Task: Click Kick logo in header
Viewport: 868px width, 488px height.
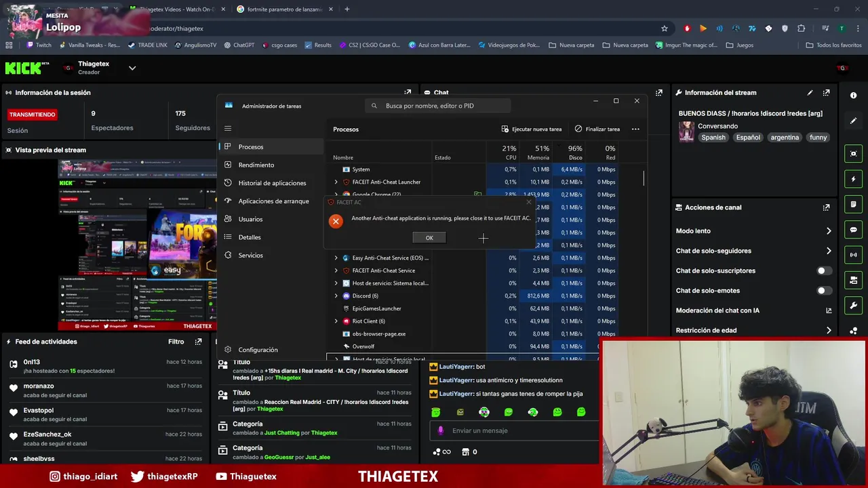Action: pyautogui.click(x=27, y=68)
